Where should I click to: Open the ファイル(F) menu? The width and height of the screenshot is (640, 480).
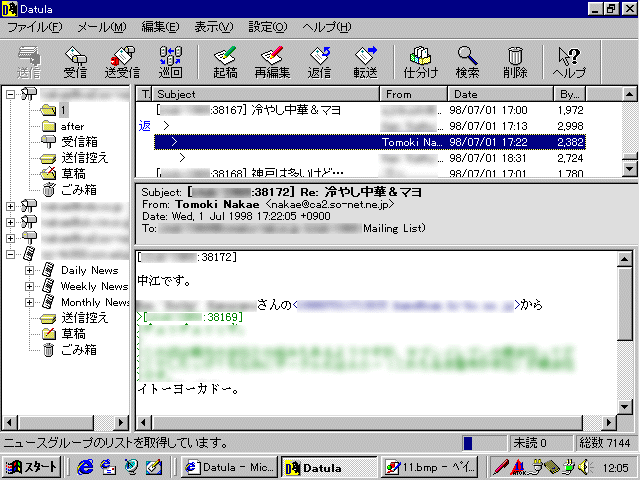click(x=35, y=27)
